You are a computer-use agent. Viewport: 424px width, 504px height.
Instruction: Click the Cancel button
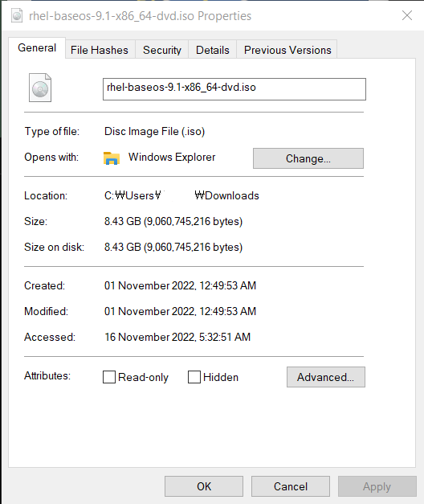291,486
